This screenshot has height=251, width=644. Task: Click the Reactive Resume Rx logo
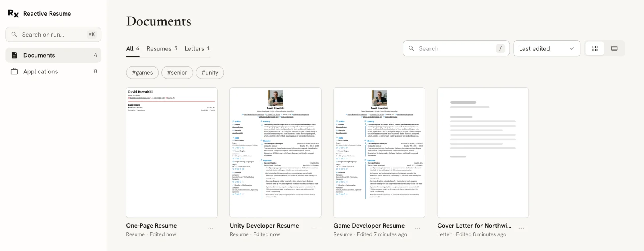pos(13,14)
